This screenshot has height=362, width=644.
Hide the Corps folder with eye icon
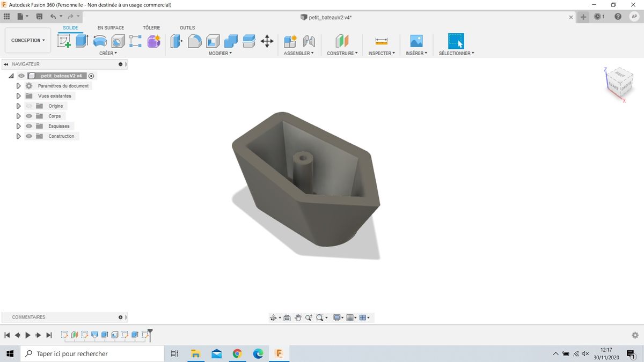click(29, 116)
